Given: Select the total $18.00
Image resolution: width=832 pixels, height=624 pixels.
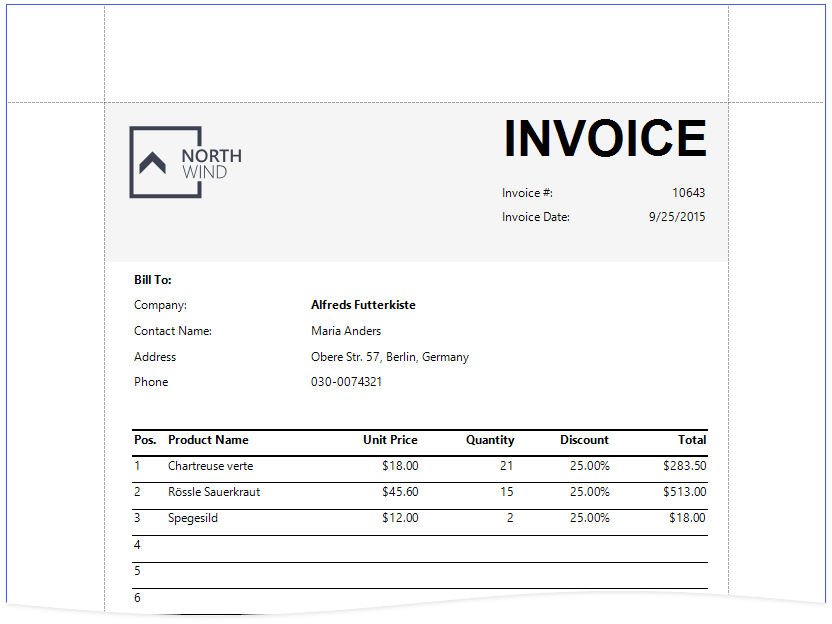Looking at the screenshot, I should 688,518.
